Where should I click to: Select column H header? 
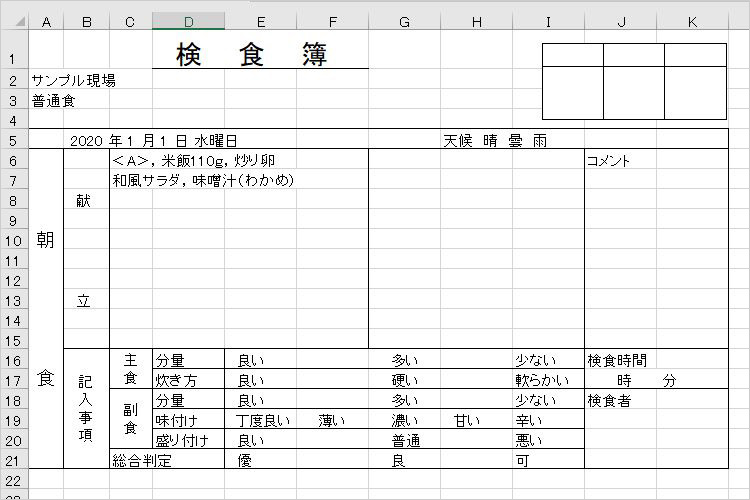tap(477, 22)
